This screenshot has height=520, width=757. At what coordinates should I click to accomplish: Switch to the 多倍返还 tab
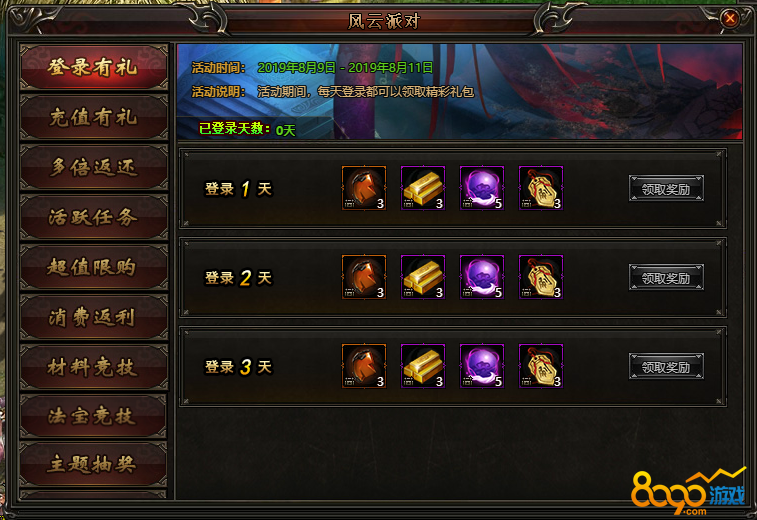point(94,168)
